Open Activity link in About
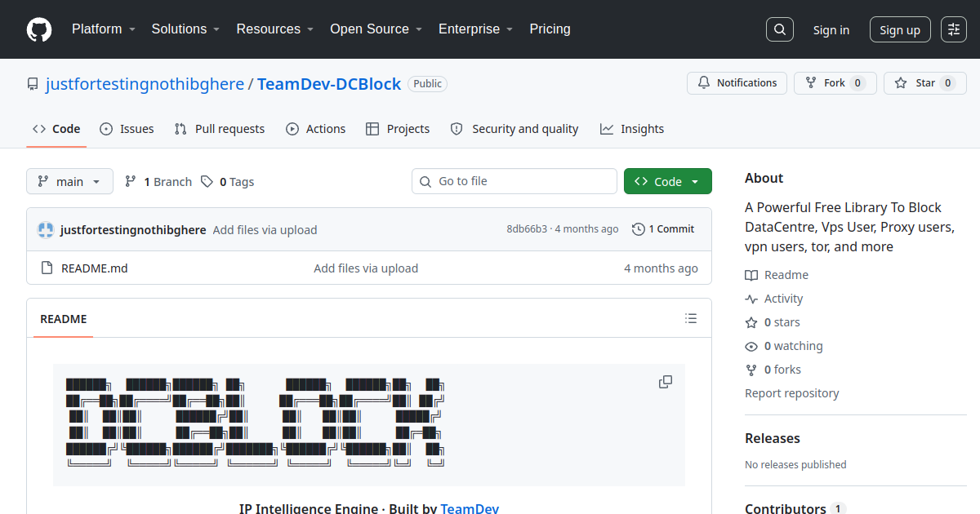This screenshot has width=980, height=514. click(x=774, y=299)
